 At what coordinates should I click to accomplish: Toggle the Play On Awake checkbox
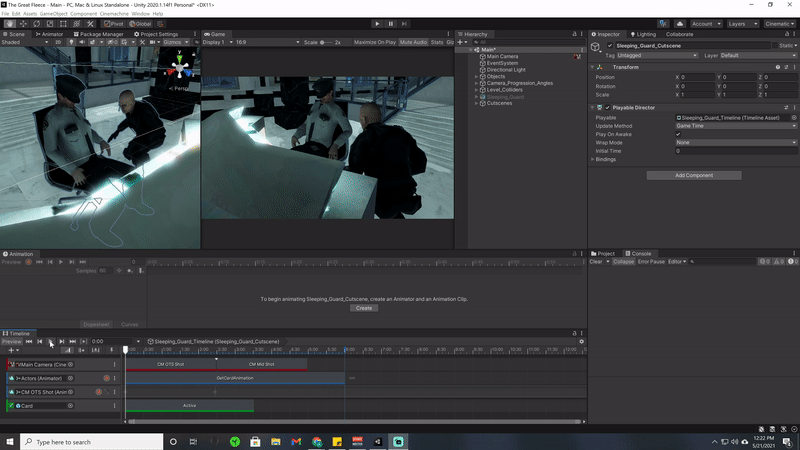click(x=678, y=134)
